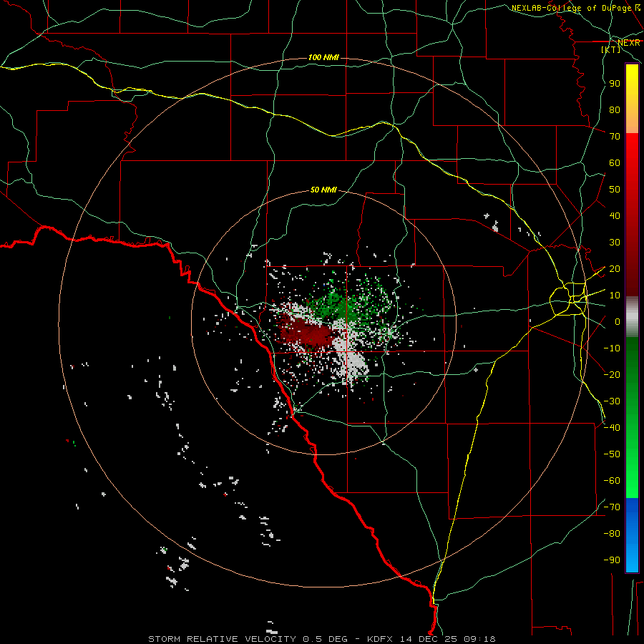Click the 50 value on velocity scale

(615, 190)
